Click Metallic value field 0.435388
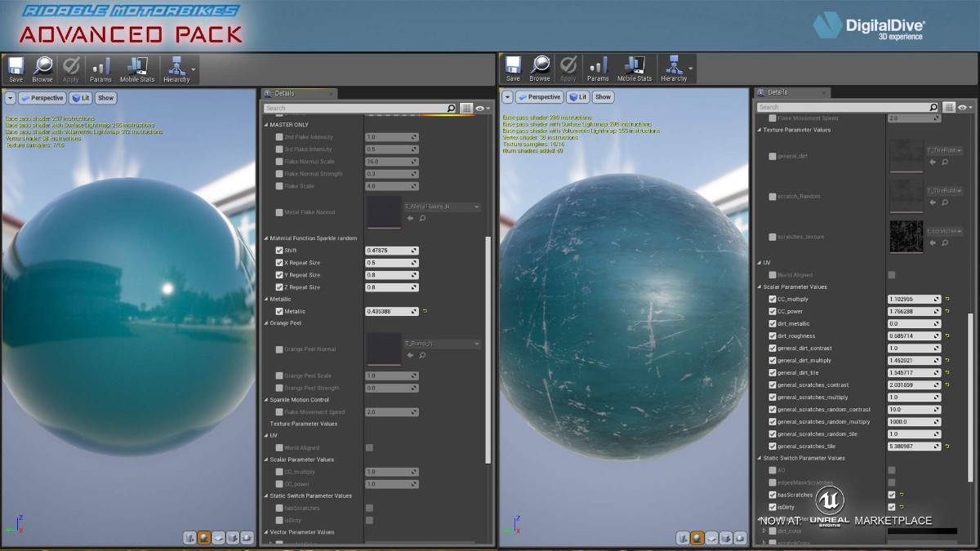 (x=391, y=312)
